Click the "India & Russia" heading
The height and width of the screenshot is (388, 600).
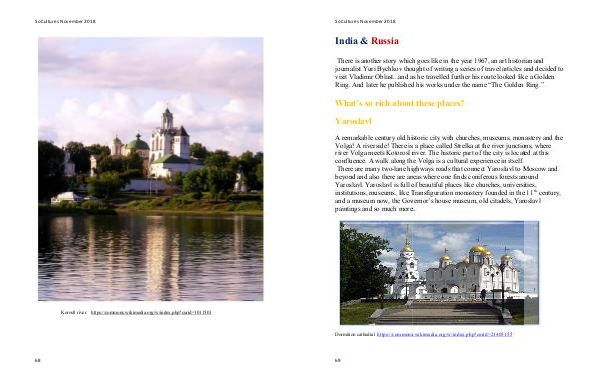[367, 41]
